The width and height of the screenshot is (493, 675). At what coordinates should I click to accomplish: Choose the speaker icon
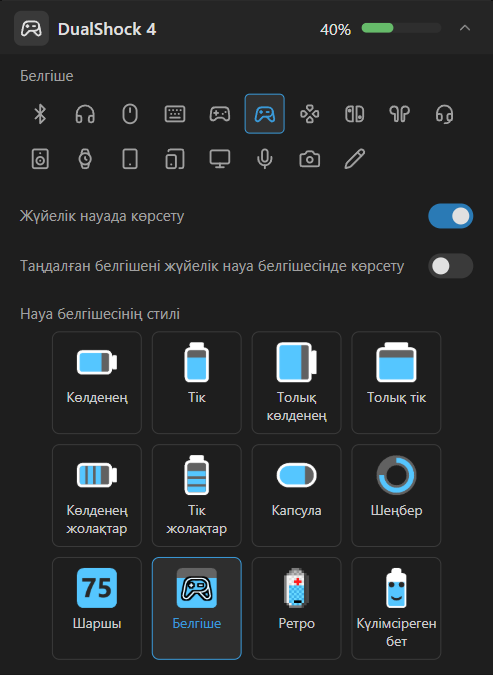[x=40, y=159]
